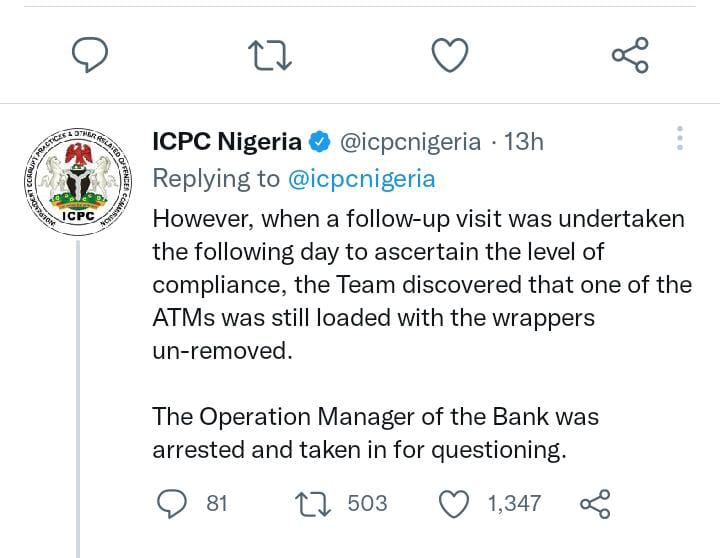The height and width of the screenshot is (558, 720).
Task: Click the 503 retweet count
Action: [367, 503]
